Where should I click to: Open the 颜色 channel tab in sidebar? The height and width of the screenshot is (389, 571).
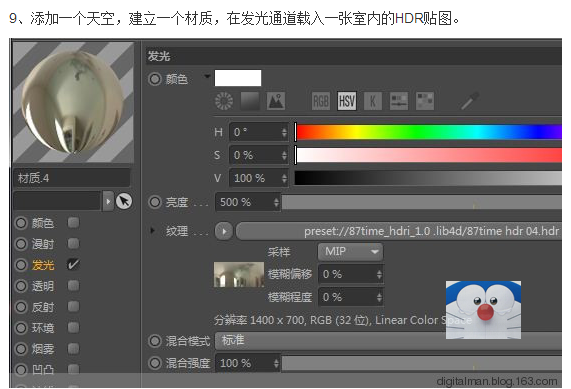[43, 223]
